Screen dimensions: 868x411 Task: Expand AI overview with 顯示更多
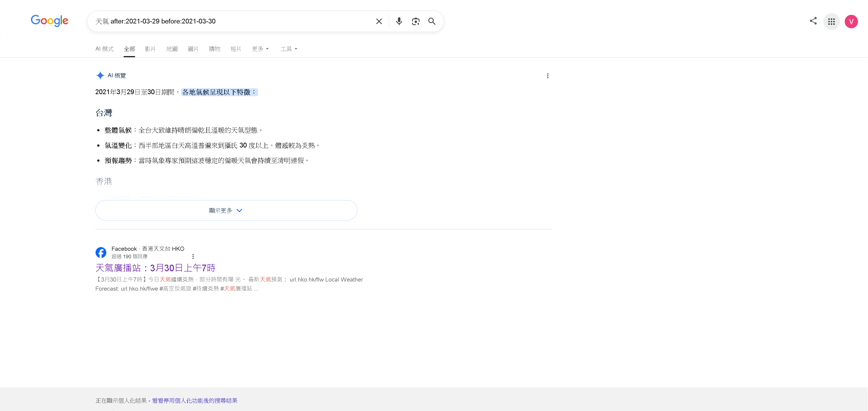pos(226,210)
